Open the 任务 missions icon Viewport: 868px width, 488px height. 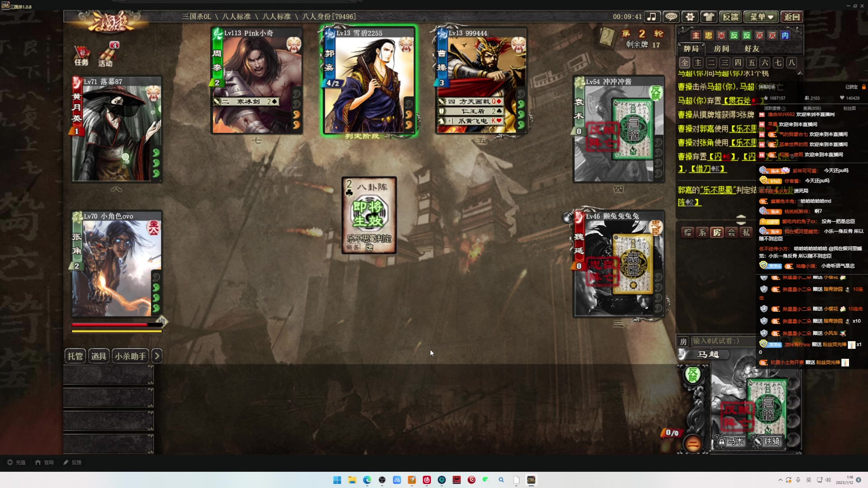(x=82, y=56)
